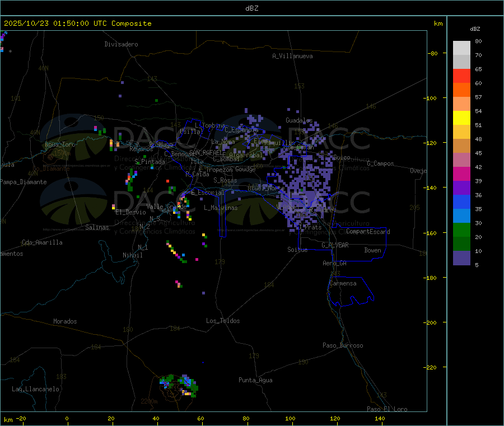Click the Lag.Llancanelo map label
The image size is (504, 426).
[x=36, y=389]
